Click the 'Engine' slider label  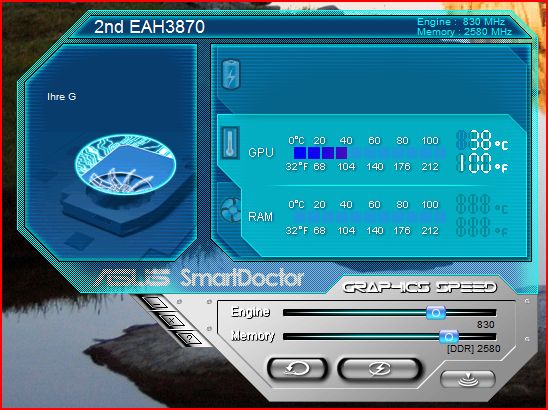click(251, 312)
